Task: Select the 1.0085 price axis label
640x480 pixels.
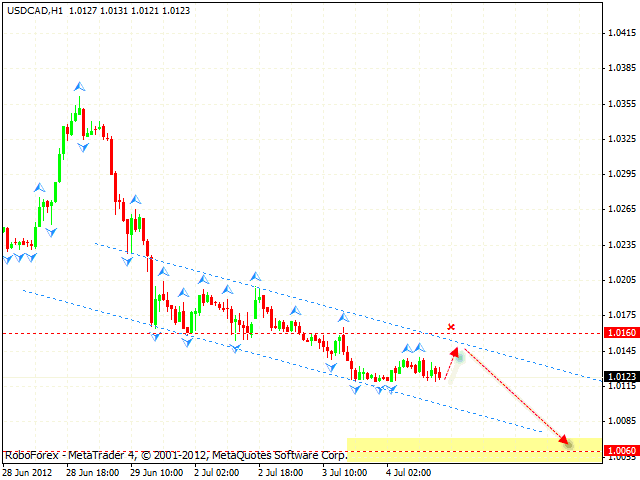Action: (x=621, y=420)
